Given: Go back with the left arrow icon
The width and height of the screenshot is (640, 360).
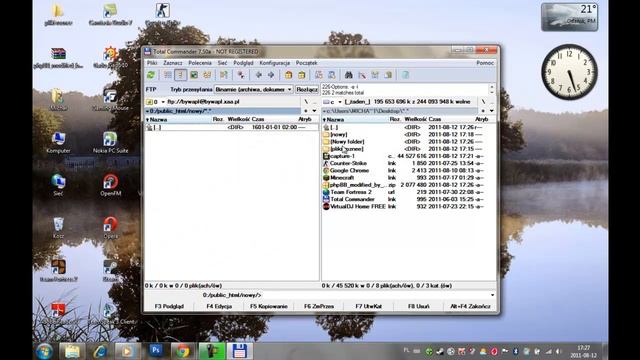Looking at the screenshot, I should [258, 75].
